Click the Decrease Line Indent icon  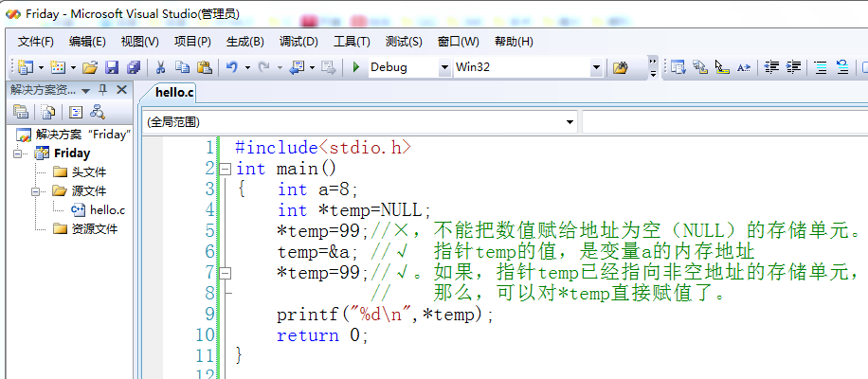(x=771, y=67)
